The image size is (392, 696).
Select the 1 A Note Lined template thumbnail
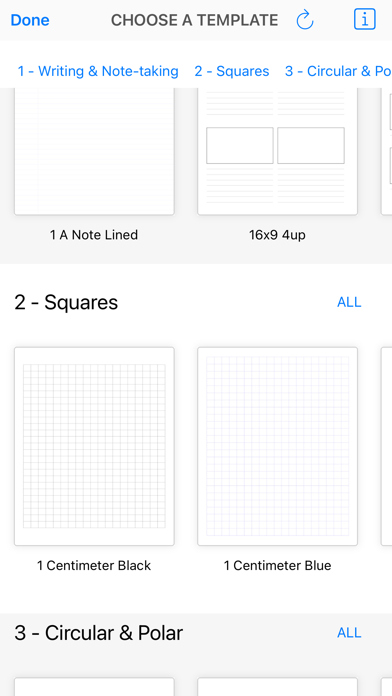pos(94,151)
